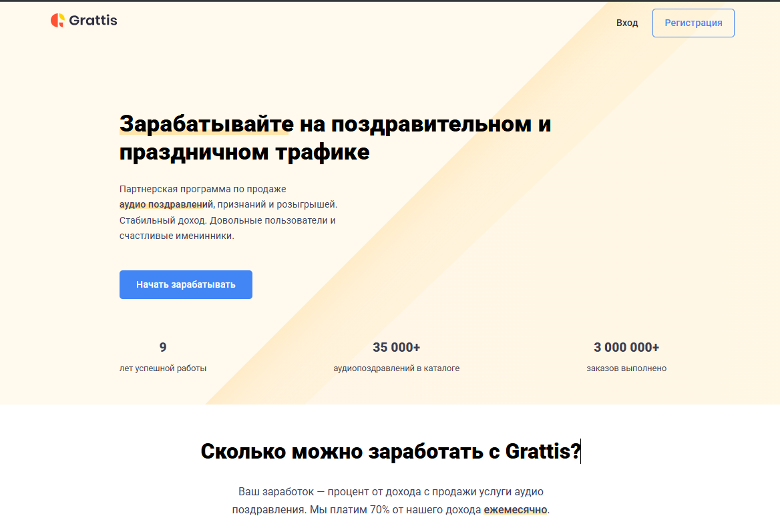
Task: Select the earnings explanation text about 70%
Action: 391,501
